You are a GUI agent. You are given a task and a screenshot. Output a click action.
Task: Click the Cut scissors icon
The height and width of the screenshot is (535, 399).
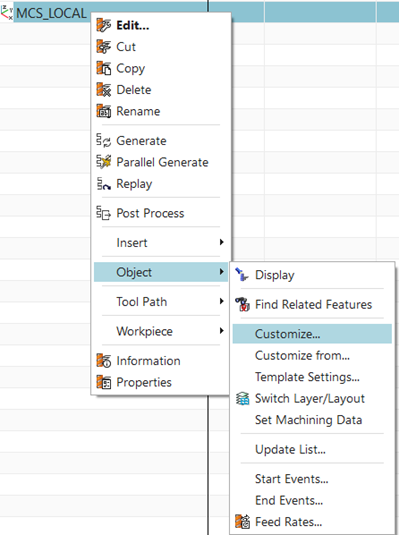tap(103, 47)
